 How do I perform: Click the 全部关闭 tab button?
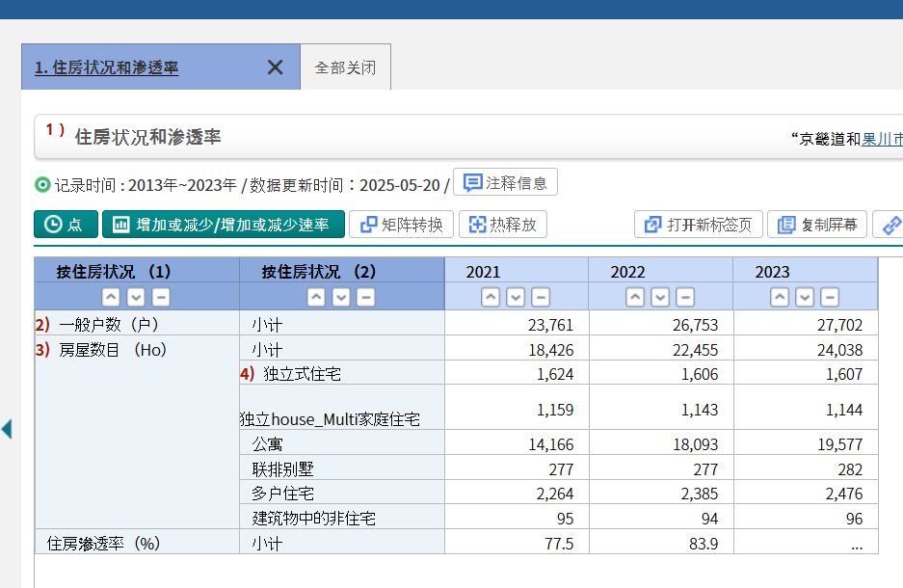coord(346,67)
